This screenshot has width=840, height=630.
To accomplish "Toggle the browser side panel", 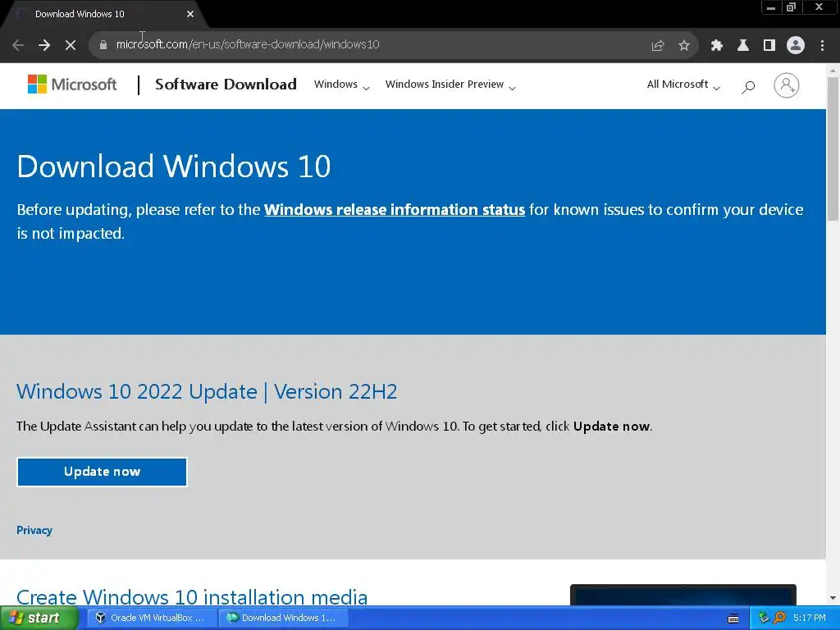I will click(x=769, y=45).
